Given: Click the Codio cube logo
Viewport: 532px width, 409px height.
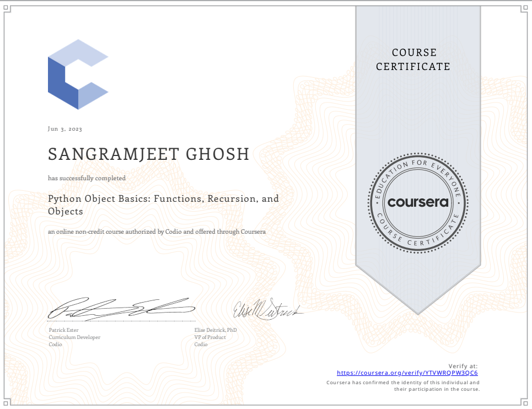Looking at the screenshot, I should point(78,74).
